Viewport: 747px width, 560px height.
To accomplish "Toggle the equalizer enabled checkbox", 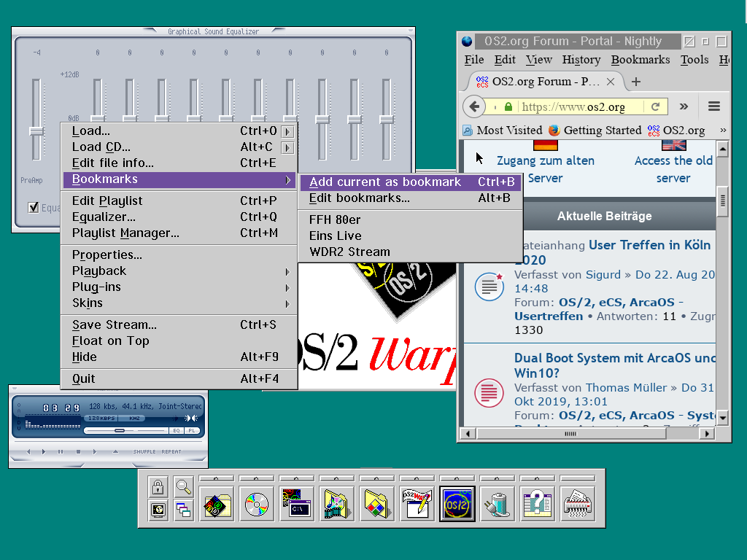I will click(34, 208).
